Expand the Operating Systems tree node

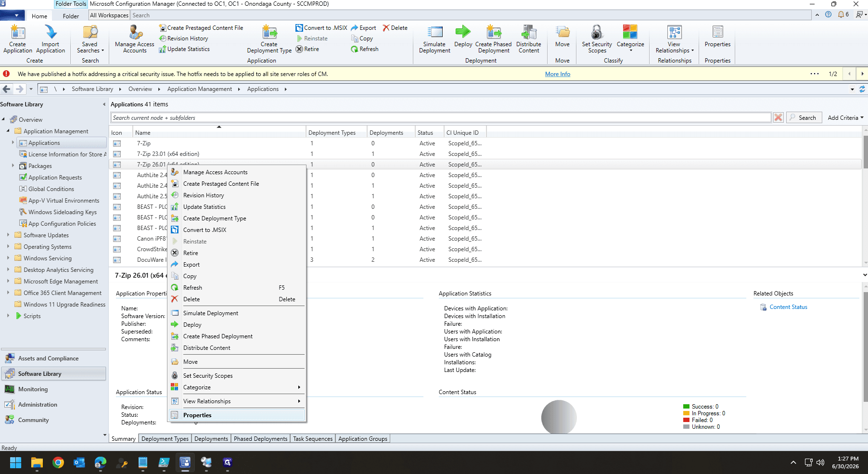(8, 246)
